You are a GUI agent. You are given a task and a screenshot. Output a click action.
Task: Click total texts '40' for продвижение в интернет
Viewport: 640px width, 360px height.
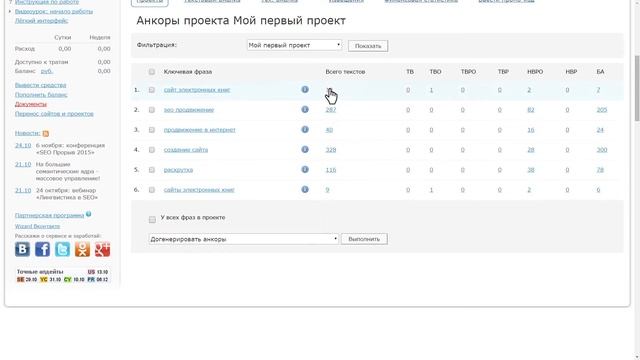[329, 130]
